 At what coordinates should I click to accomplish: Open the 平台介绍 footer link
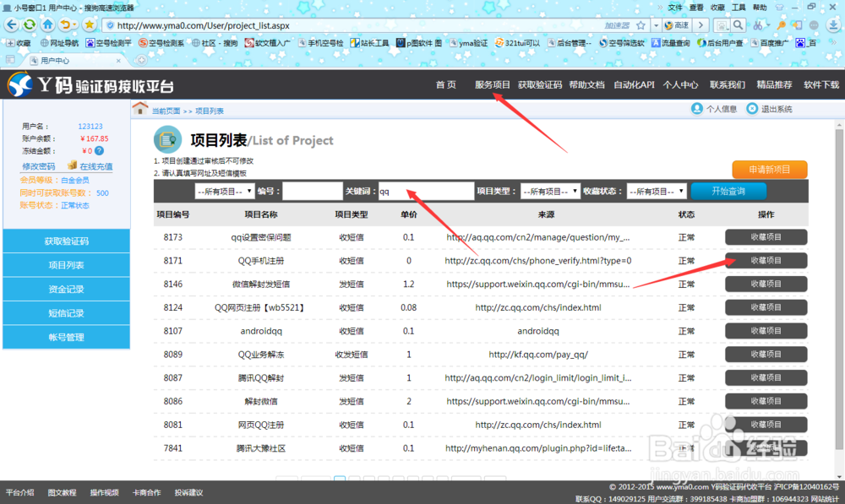(20, 492)
